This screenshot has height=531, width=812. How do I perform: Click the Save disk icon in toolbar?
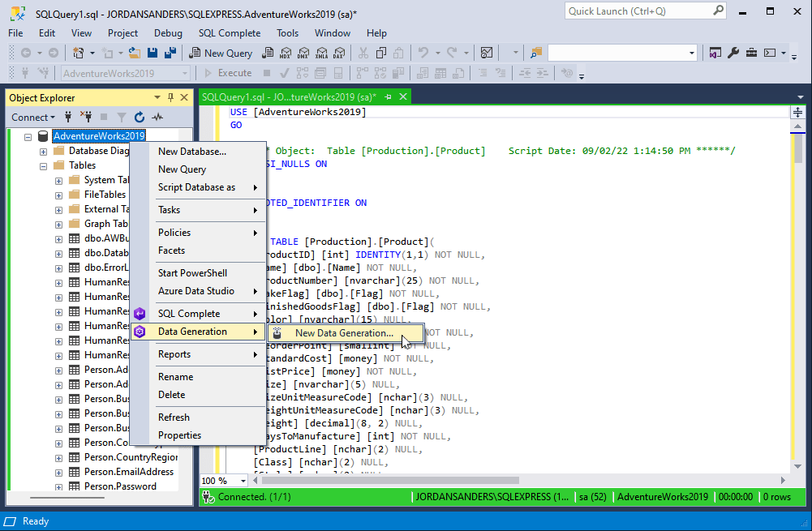(153, 53)
